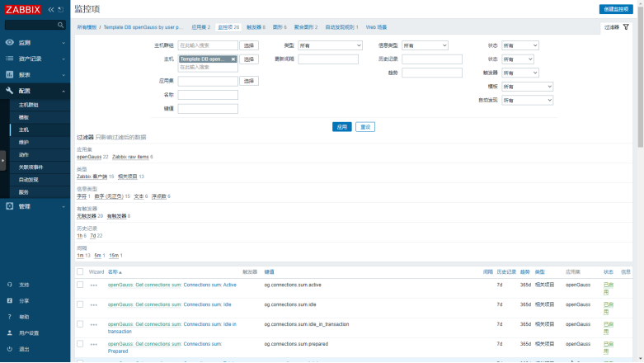The height and width of the screenshot is (363, 644).
Task: Click the question mark 帮助 icon
Action: pos(9,317)
